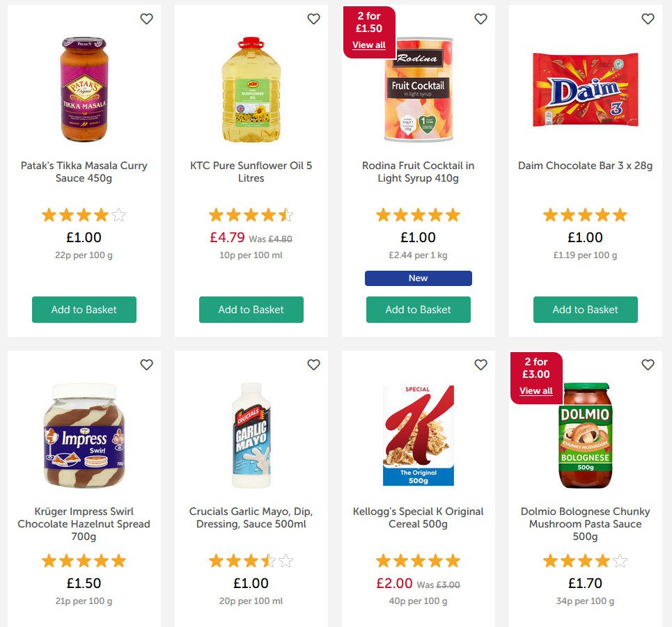Favourite Kellogg's Special K with heart icon
The height and width of the screenshot is (627, 672).
(480, 365)
